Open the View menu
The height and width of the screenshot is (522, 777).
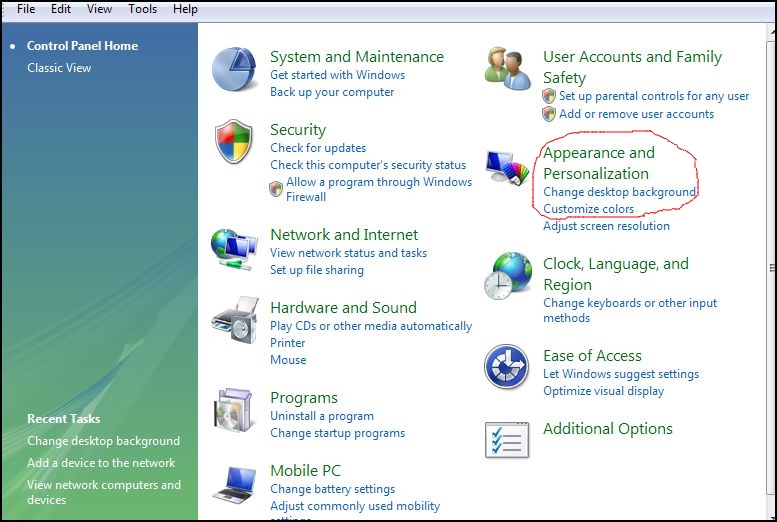(x=99, y=9)
